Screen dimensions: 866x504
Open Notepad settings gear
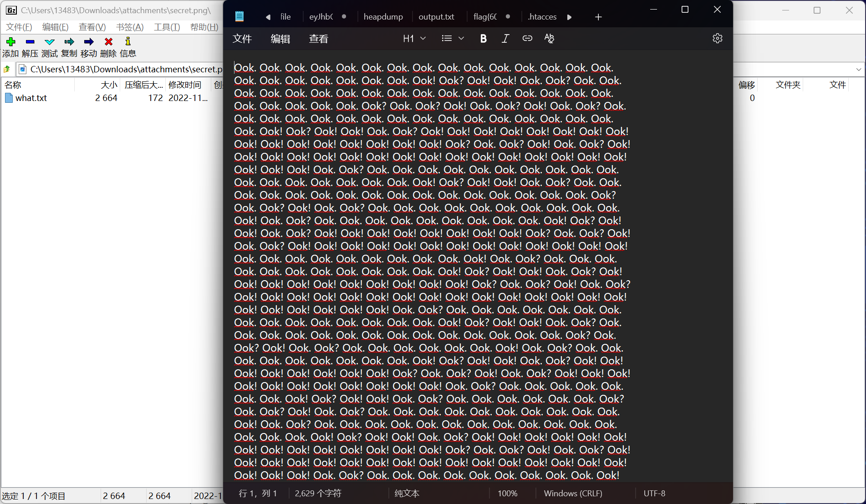click(718, 39)
